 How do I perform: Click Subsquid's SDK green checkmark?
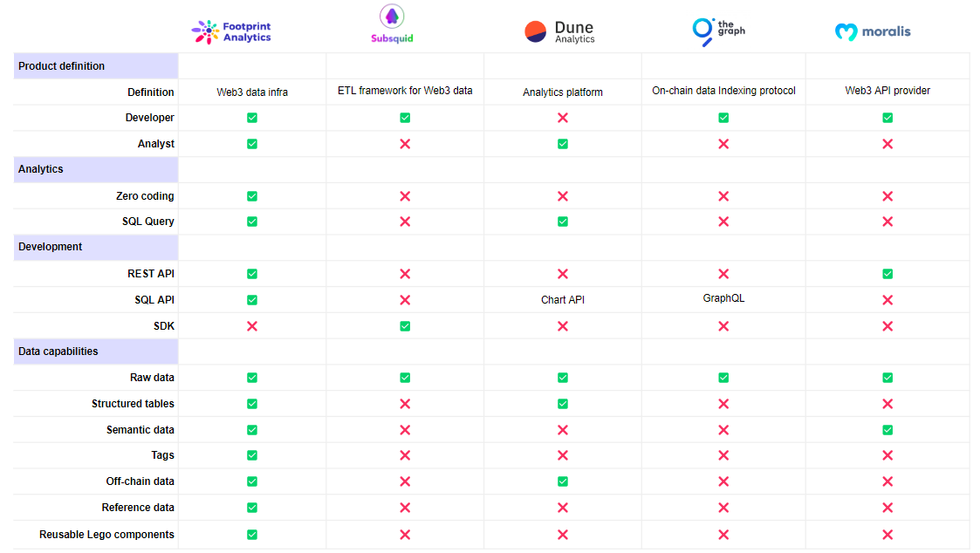coord(405,326)
